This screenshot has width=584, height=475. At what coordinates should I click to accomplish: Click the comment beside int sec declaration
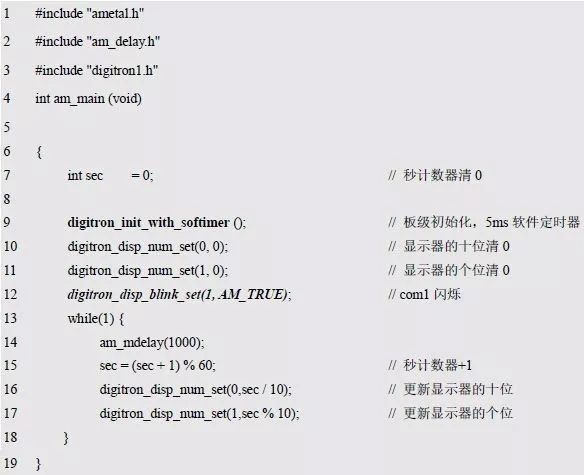[435, 175]
